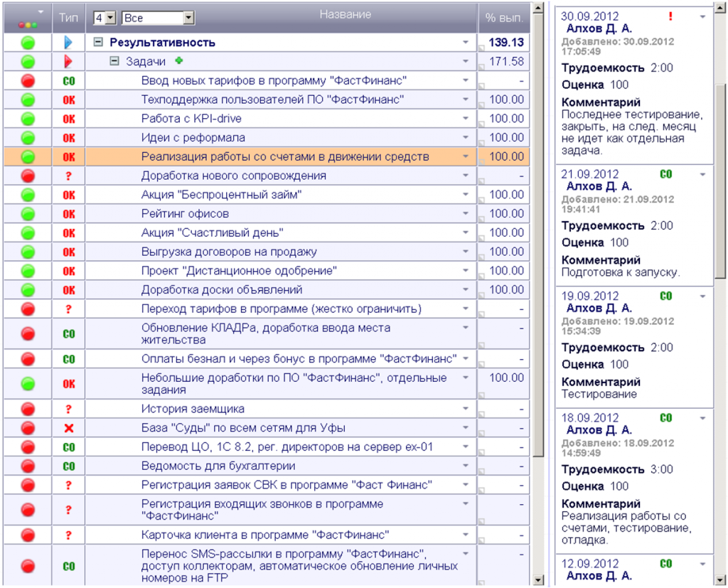Click question mark icon for История заемщика
The height and width of the screenshot is (588, 728).
coord(69,409)
